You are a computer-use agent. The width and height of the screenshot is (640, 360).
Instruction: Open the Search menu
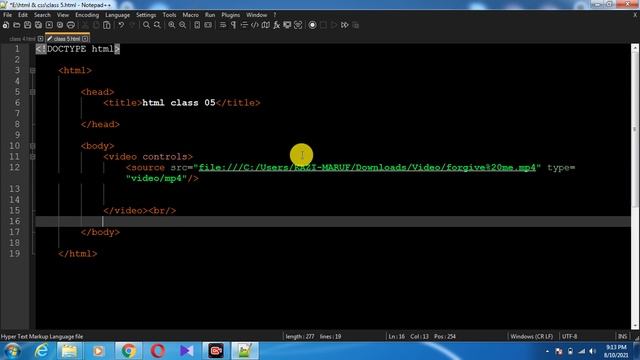click(42, 15)
